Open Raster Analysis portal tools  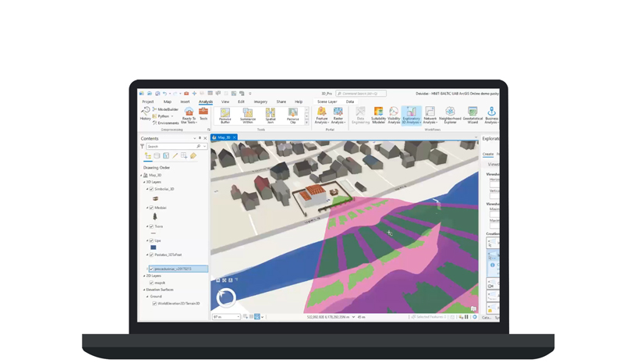[338, 116]
